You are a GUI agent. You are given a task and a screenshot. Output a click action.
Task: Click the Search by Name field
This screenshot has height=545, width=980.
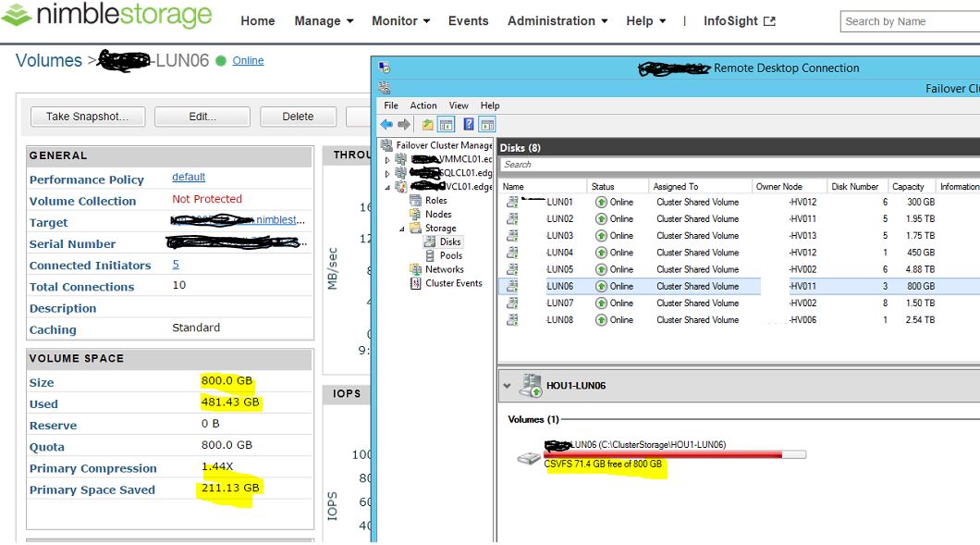click(x=911, y=21)
